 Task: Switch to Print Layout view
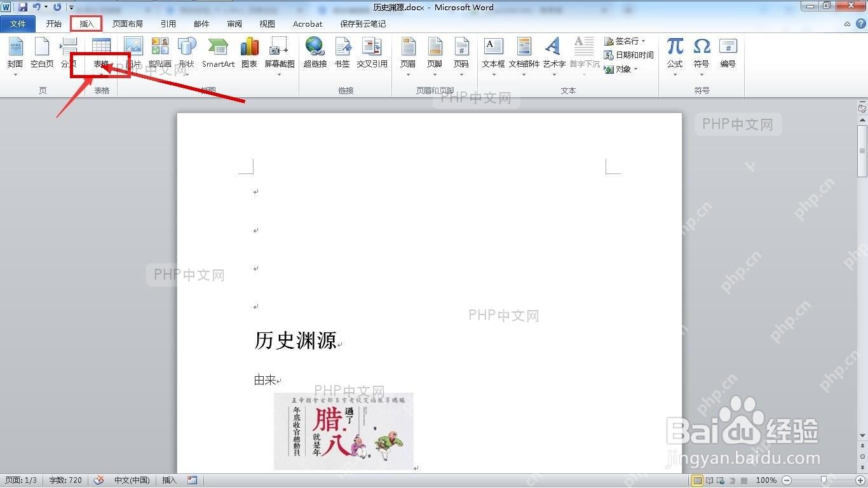[698, 480]
